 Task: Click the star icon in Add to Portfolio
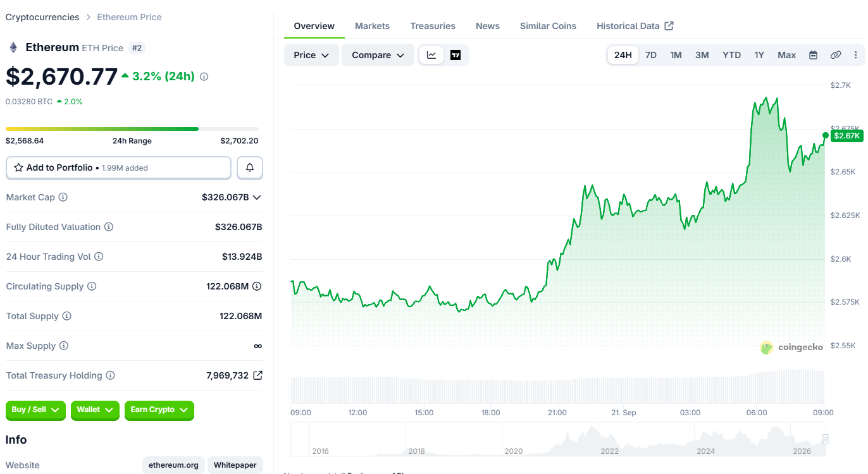18,168
